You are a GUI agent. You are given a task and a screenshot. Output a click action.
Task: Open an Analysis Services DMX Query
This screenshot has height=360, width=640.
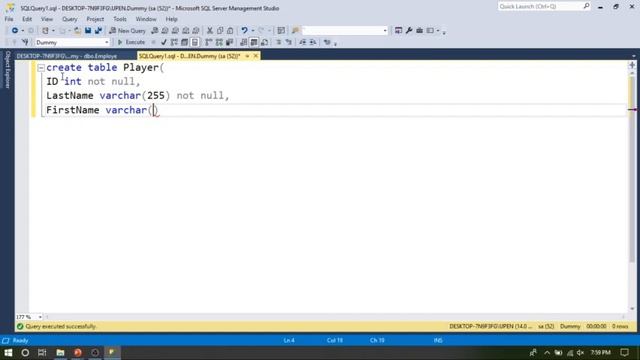pyautogui.click(x=175, y=31)
